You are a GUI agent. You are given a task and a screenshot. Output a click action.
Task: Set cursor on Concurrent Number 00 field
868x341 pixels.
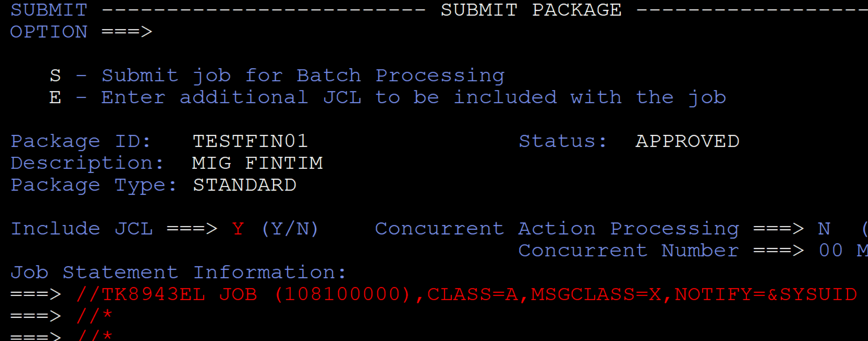pos(830,251)
